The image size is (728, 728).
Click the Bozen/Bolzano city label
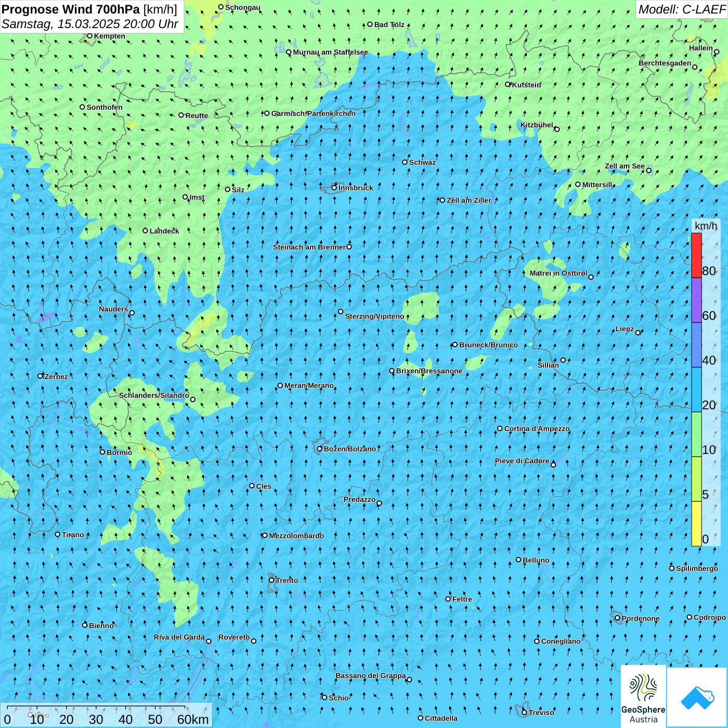[x=349, y=449]
